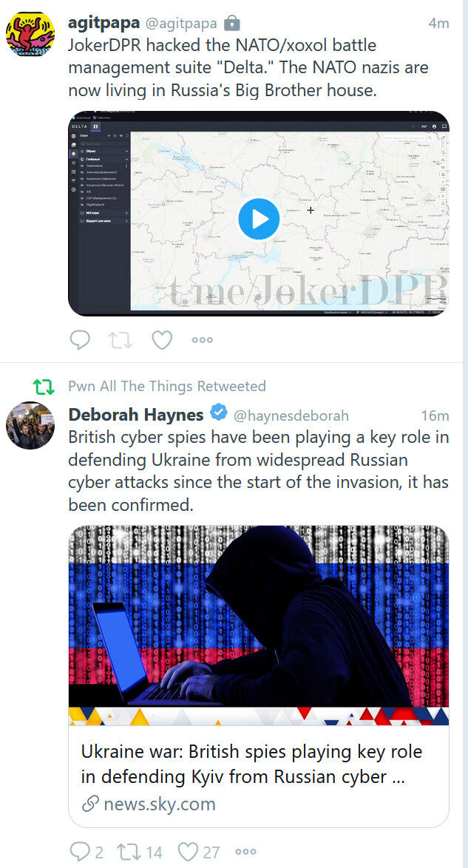This screenshot has width=468, height=868.
Task: Reply to Deborah Haynes' tweet
Action: click(x=87, y=852)
